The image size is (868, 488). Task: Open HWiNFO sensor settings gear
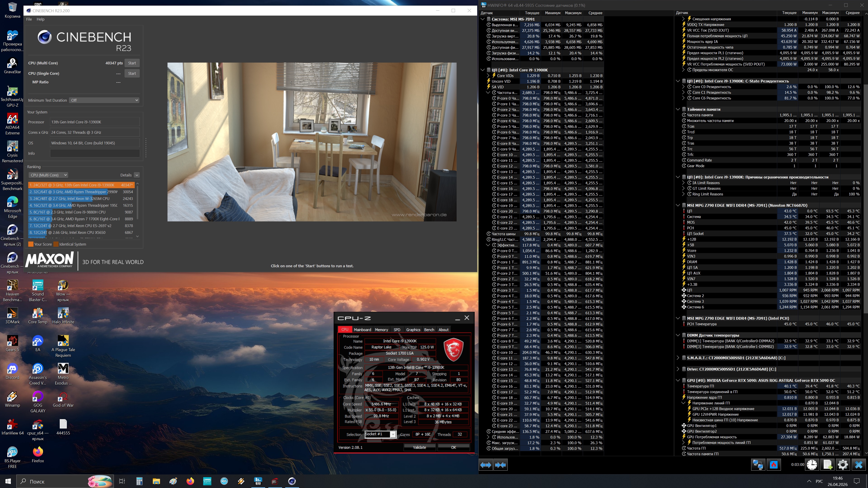[x=843, y=465]
